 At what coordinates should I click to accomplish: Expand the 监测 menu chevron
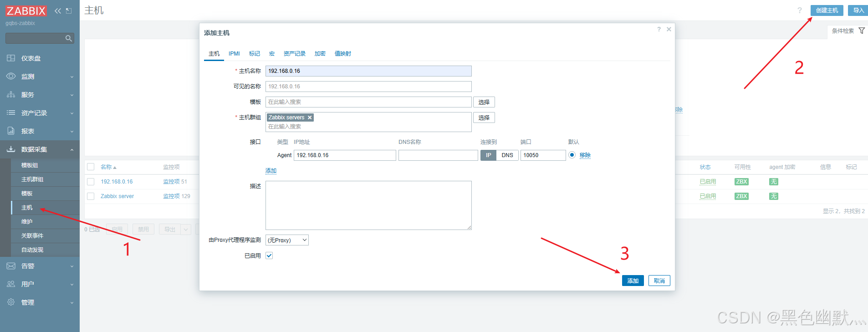[x=72, y=77]
